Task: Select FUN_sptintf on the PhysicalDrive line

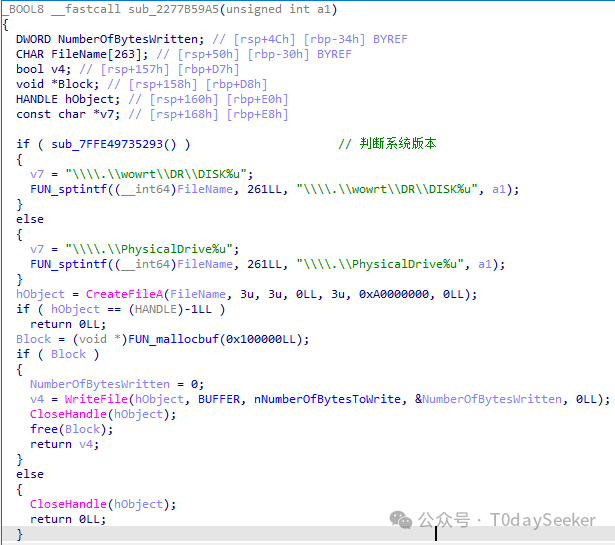Action: point(68,264)
